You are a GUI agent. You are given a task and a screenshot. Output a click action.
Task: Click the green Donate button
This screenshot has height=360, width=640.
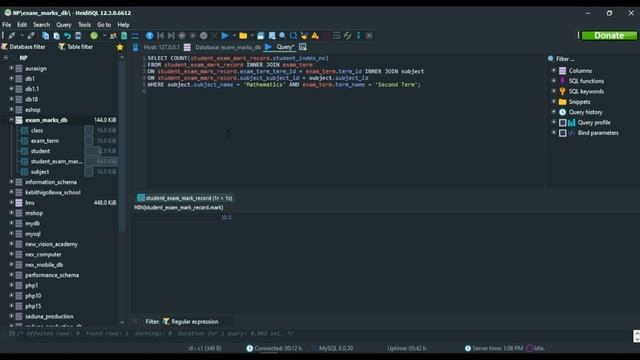pyautogui.click(x=609, y=36)
